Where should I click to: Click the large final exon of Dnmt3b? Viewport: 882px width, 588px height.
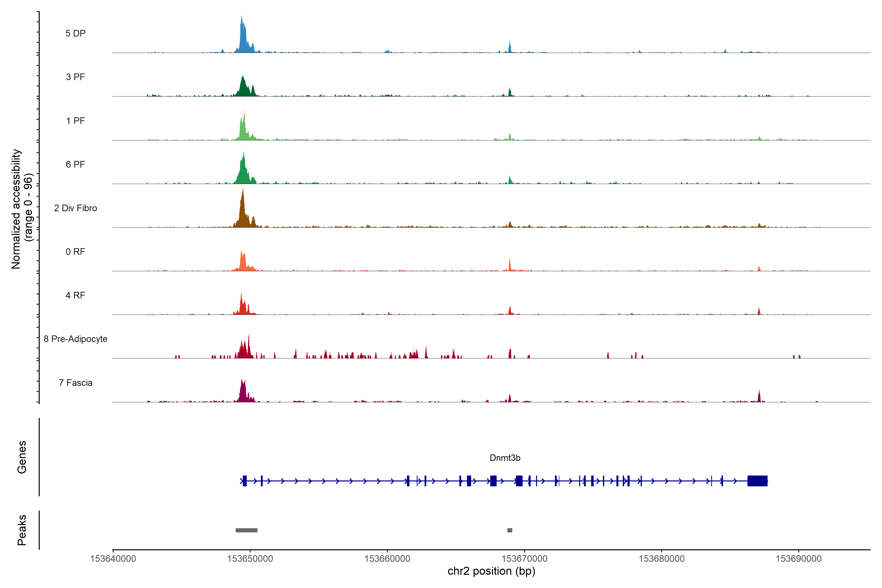[757, 481]
